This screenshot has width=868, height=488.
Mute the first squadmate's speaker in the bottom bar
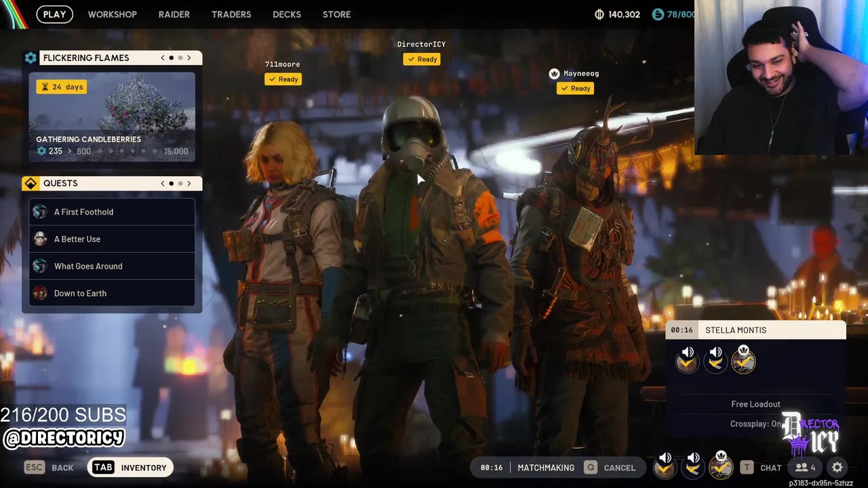click(x=665, y=458)
